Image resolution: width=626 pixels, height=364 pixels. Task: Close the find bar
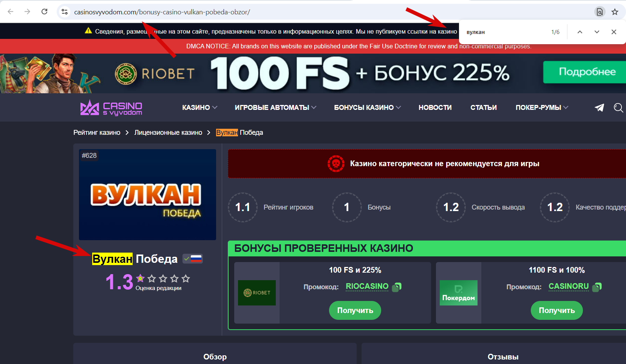[614, 32]
